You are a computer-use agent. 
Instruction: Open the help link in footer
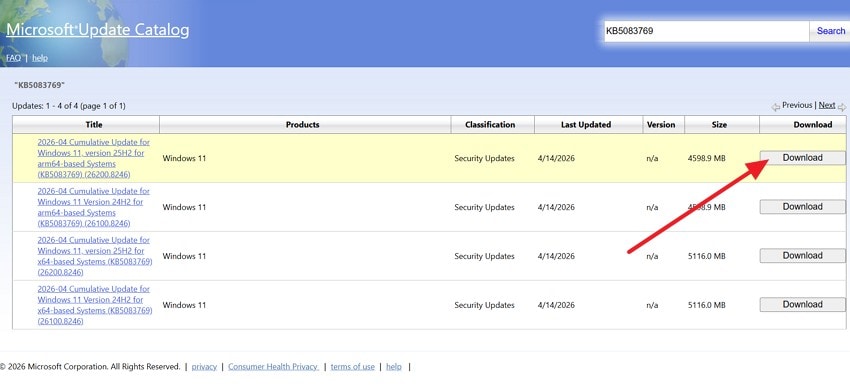tap(394, 367)
